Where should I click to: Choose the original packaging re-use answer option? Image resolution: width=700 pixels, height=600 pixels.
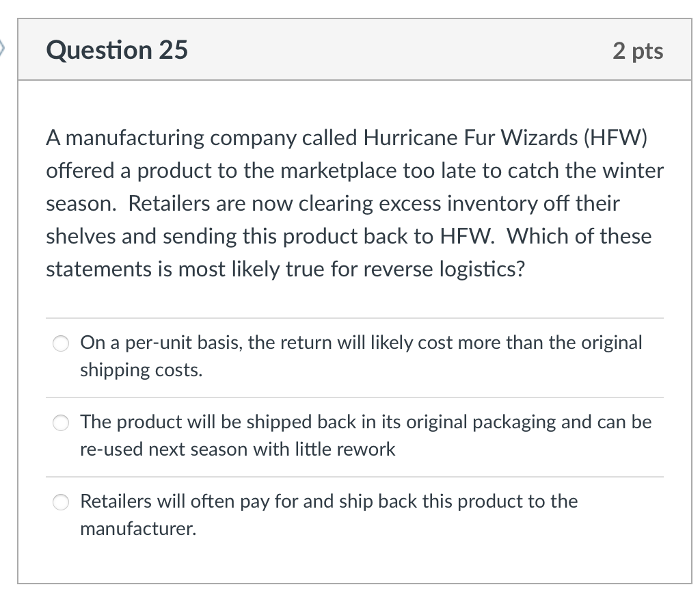60,423
